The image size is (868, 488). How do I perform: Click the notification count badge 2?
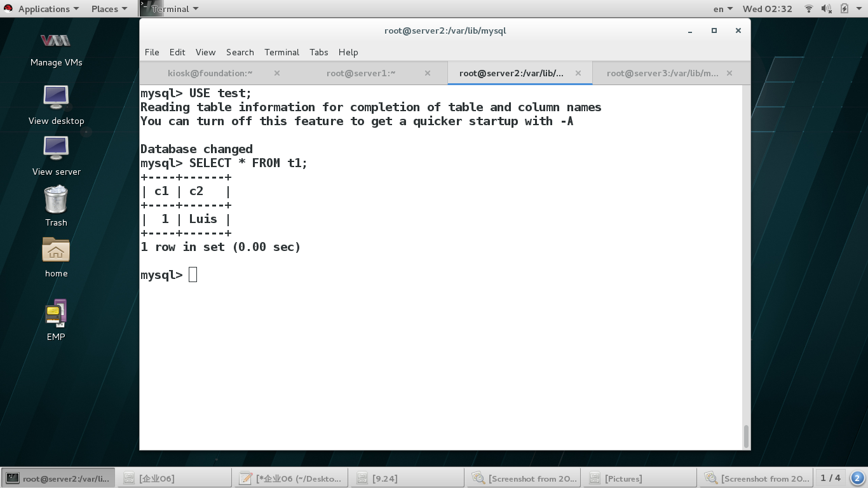(x=857, y=478)
